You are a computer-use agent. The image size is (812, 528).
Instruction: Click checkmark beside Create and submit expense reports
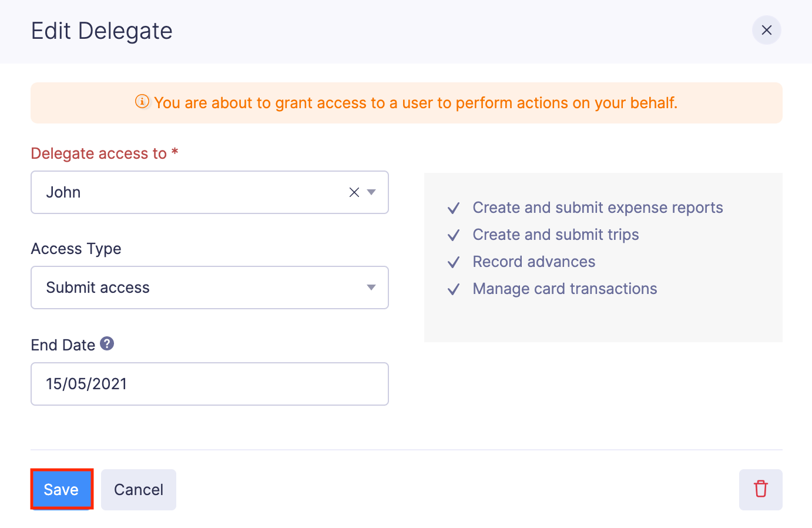click(x=453, y=208)
